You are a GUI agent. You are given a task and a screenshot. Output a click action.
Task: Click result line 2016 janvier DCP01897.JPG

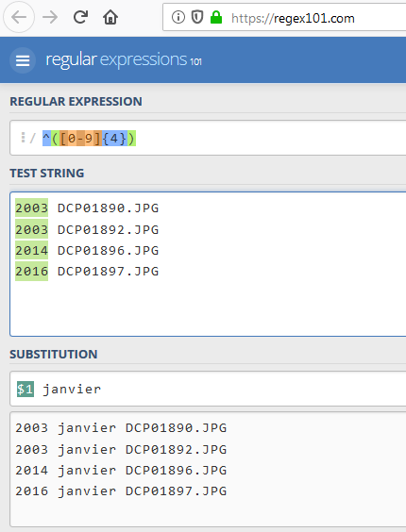tap(121, 490)
